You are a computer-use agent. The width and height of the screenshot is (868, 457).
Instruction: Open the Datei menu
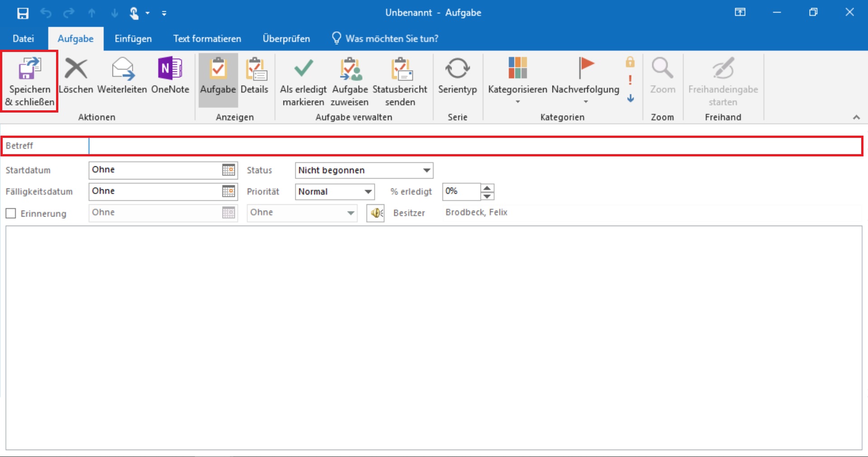tap(23, 38)
